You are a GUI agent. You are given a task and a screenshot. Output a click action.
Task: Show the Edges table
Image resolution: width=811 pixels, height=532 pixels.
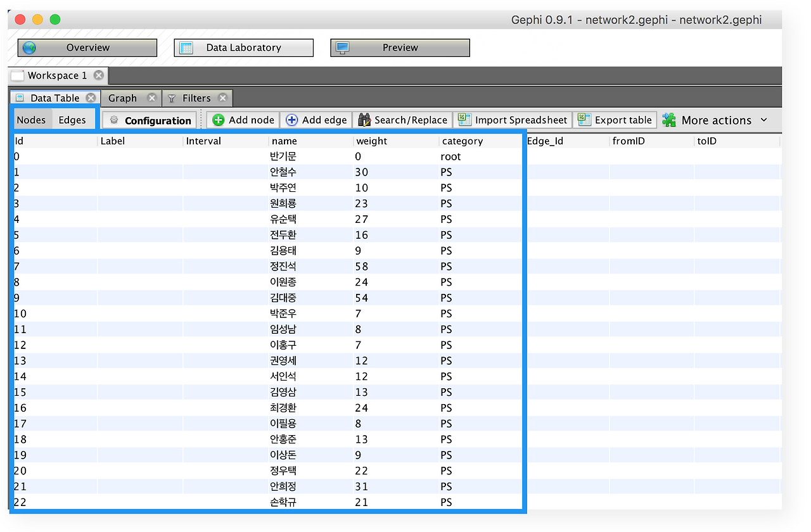(72, 120)
